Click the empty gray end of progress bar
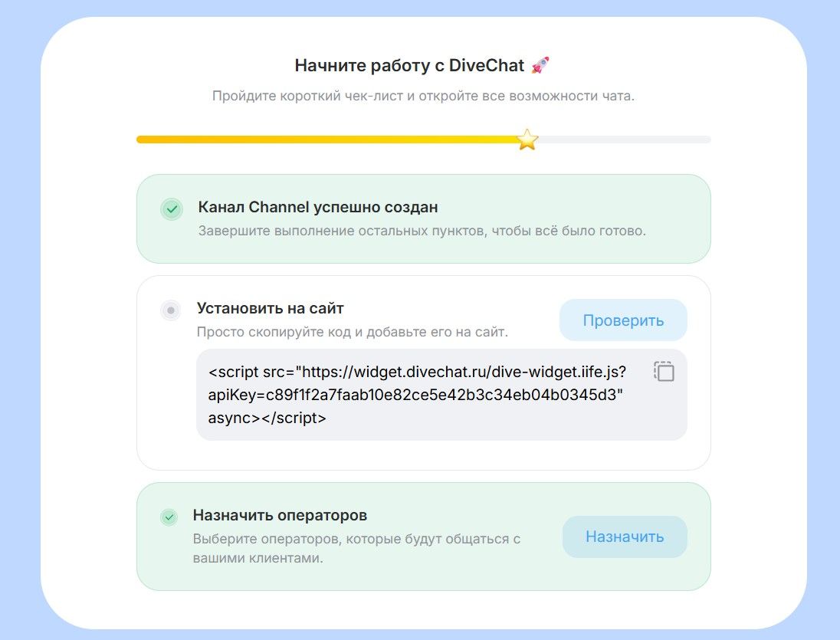Screen dimensions: 840x640 [x=628, y=139]
